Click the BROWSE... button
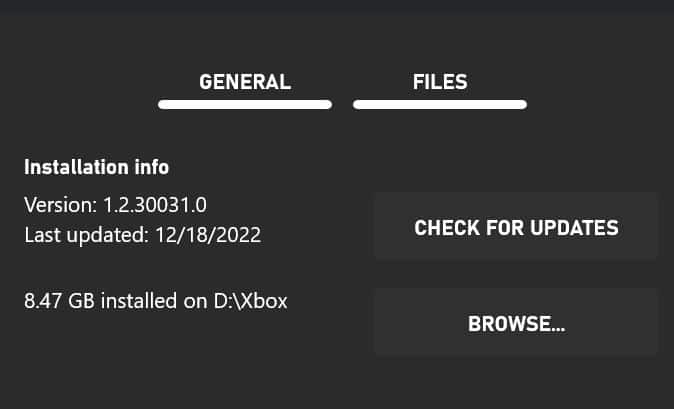 (516, 324)
